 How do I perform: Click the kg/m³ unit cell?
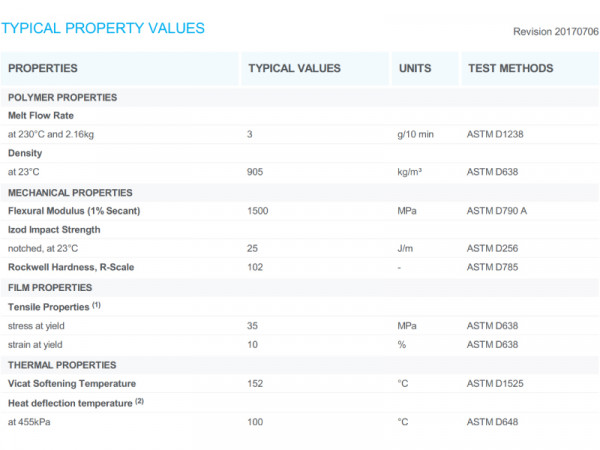pos(409,172)
